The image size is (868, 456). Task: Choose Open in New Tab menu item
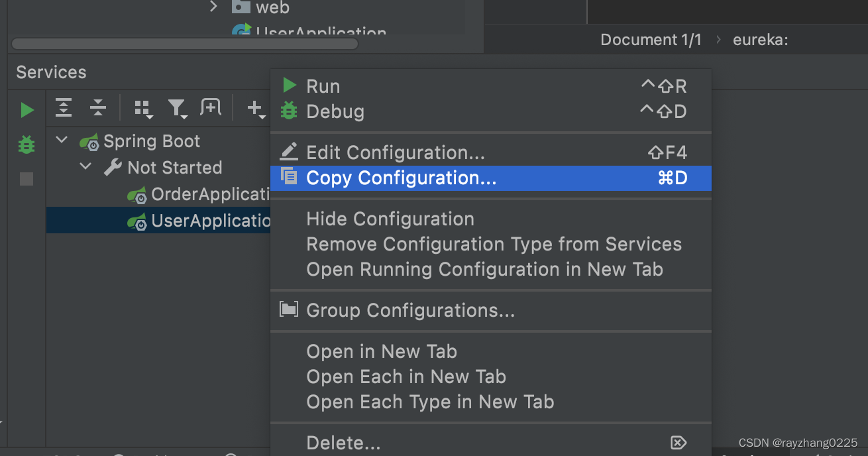click(491, 351)
